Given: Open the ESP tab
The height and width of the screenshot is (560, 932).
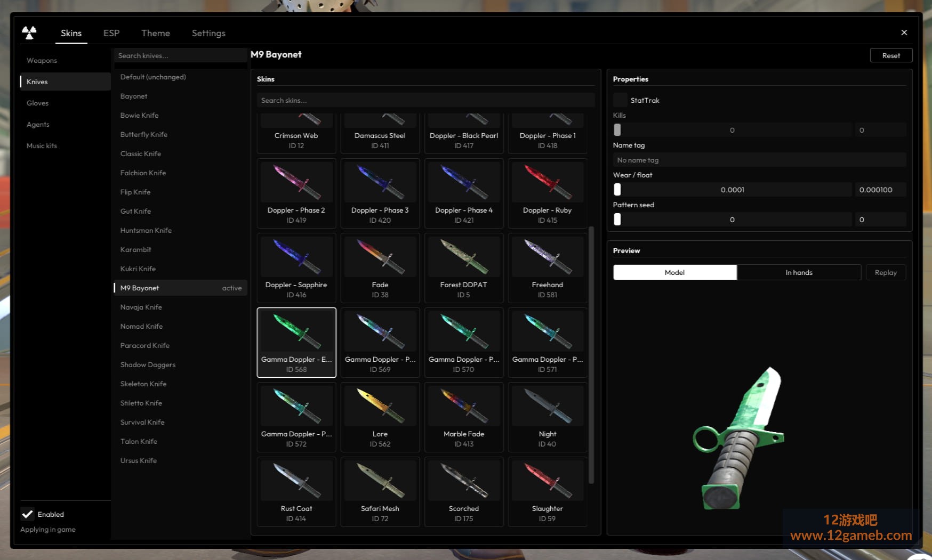Looking at the screenshot, I should tap(111, 33).
